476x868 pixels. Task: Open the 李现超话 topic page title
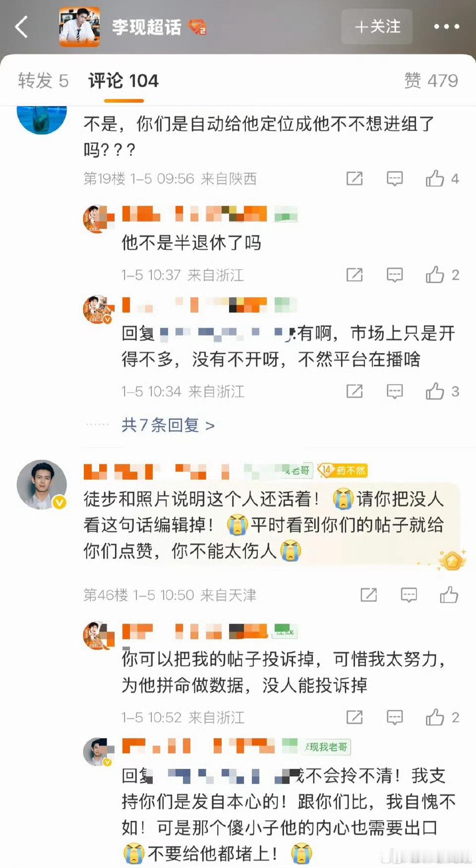pyautogui.click(x=146, y=27)
